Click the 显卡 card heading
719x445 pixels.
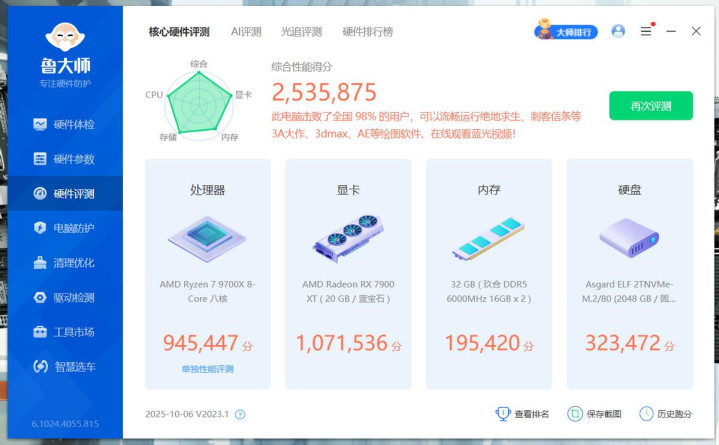348,189
